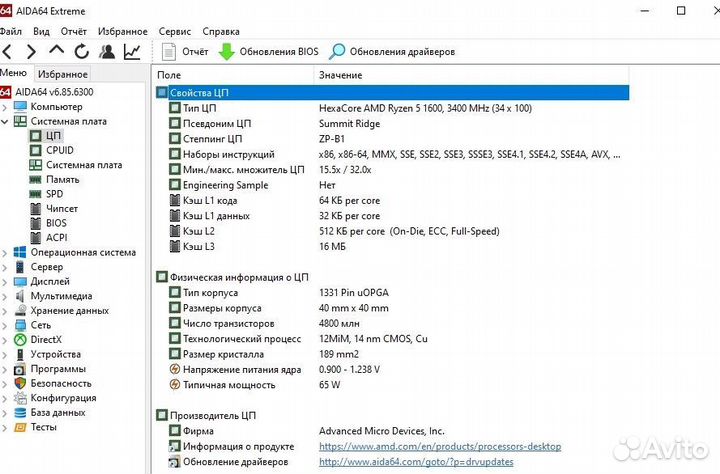Select the Степпинг ЦП row
The width and height of the screenshot is (720, 474).
pos(393,139)
